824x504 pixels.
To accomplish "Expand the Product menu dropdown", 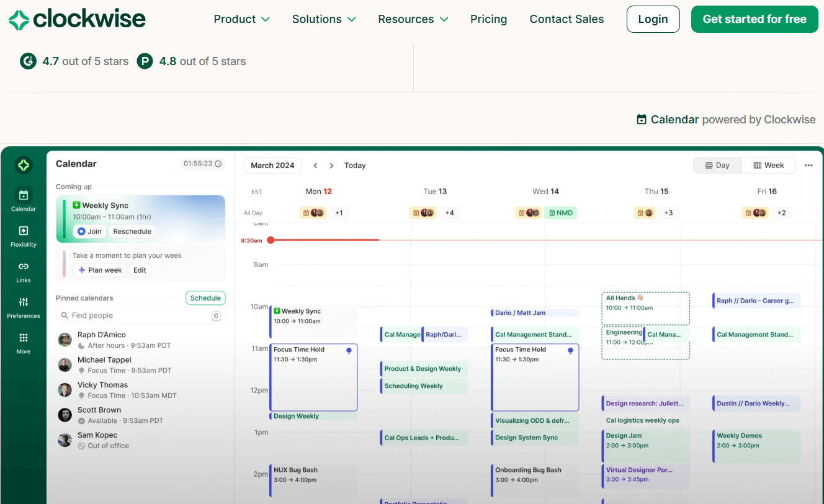I will (x=241, y=19).
